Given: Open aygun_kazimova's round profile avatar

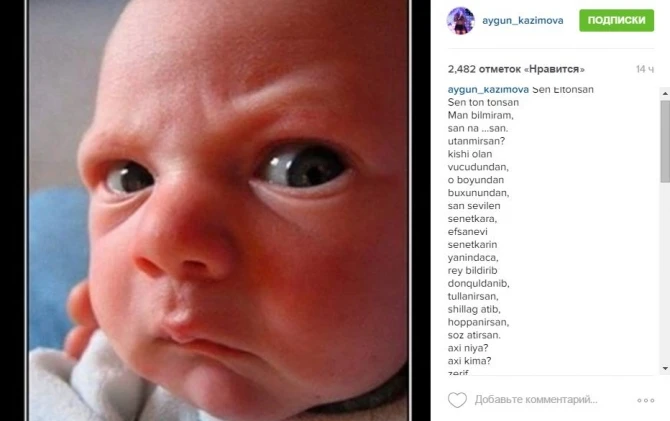Looking at the screenshot, I should tap(461, 21).
